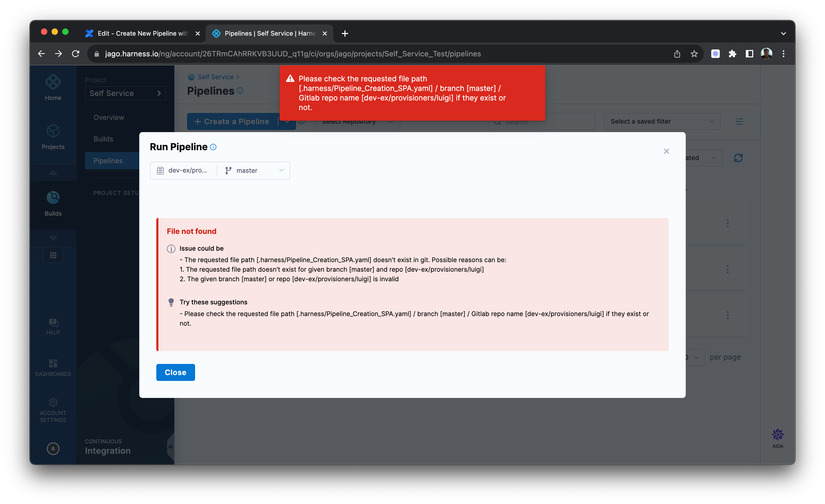Expand modules with the down arrow

53,238
